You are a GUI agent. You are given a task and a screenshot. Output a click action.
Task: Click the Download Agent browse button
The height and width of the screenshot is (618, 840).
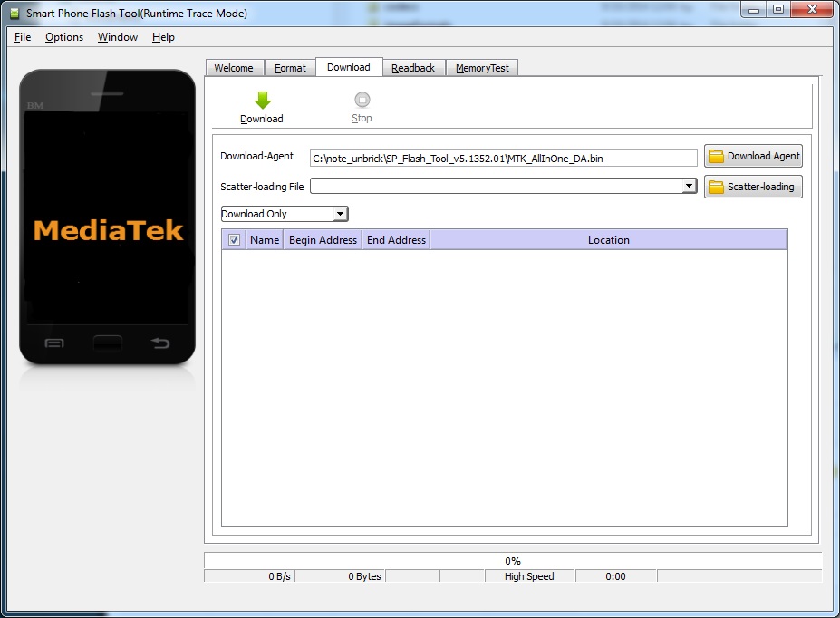(x=753, y=156)
